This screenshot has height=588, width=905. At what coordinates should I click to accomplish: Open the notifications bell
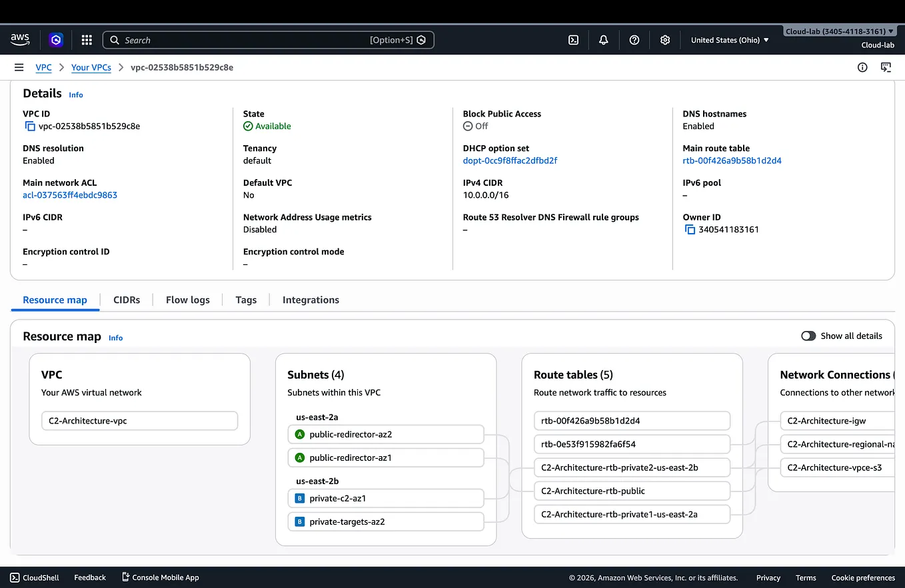(604, 40)
